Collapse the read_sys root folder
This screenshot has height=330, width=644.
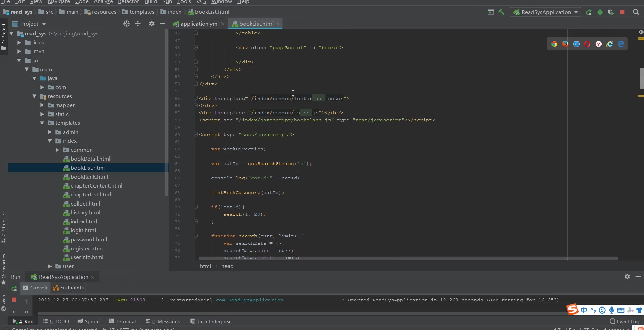pyautogui.click(x=11, y=33)
